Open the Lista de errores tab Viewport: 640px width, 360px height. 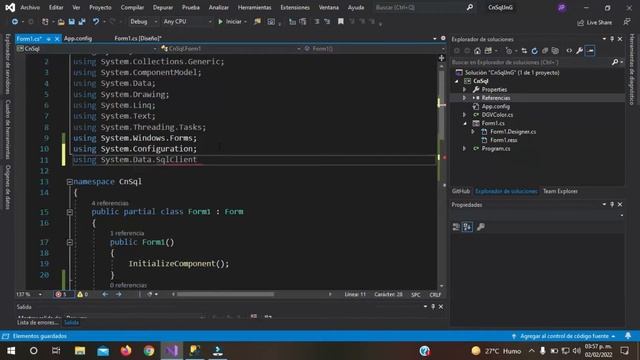tap(38, 322)
